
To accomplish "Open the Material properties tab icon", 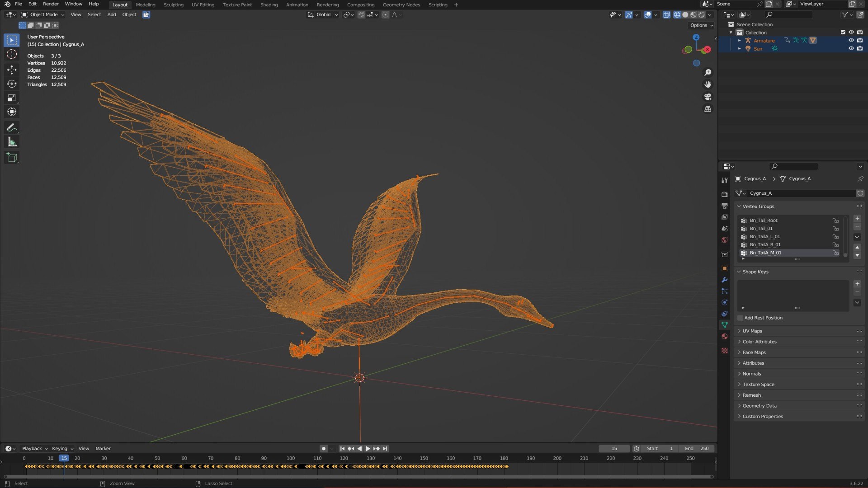I will pos(725,336).
